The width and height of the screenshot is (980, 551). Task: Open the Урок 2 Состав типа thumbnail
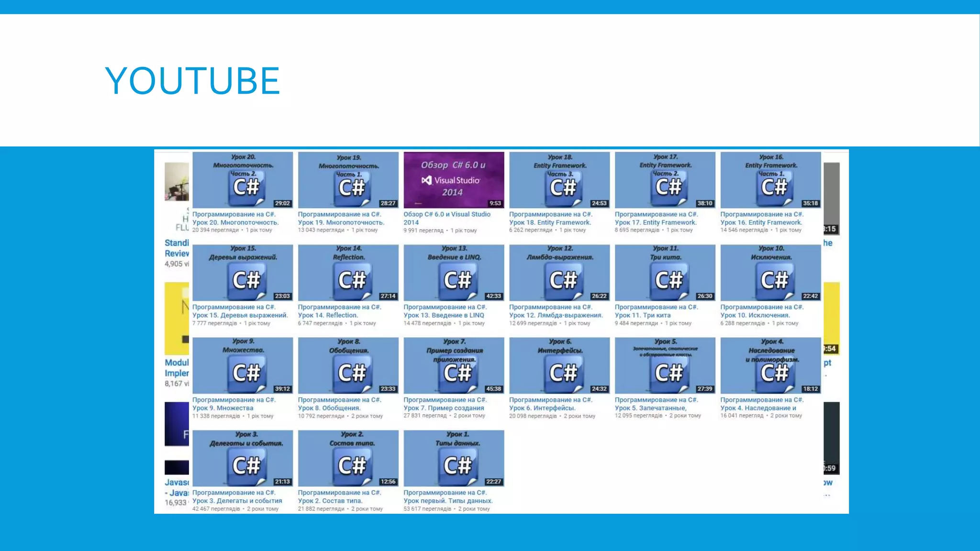tap(348, 458)
